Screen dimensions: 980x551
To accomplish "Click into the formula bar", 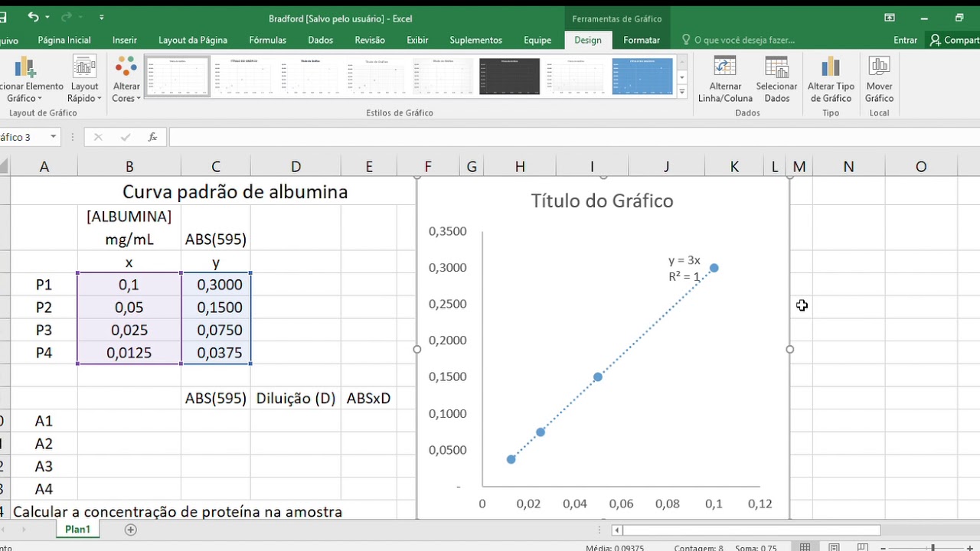I will (x=574, y=137).
